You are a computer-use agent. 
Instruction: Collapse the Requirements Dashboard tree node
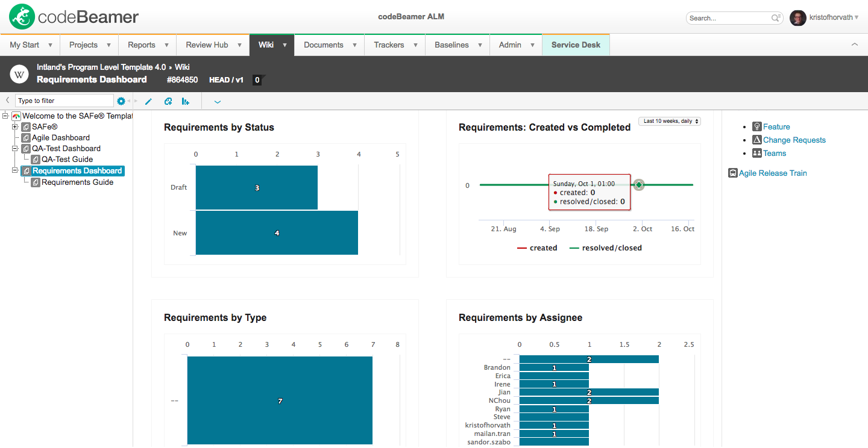(x=16, y=171)
